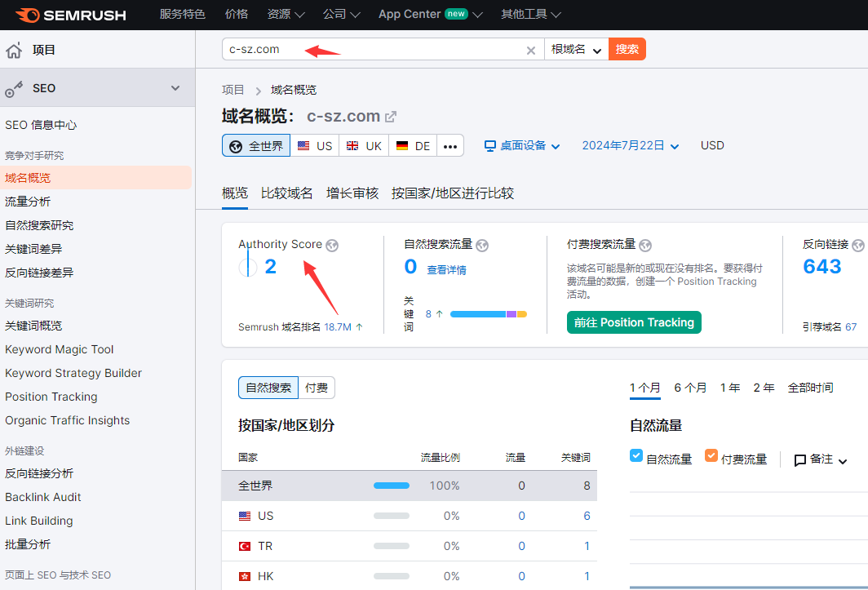Open the 价格 menu item
Viewport: 868px width, 590px height.
point(237,15)
